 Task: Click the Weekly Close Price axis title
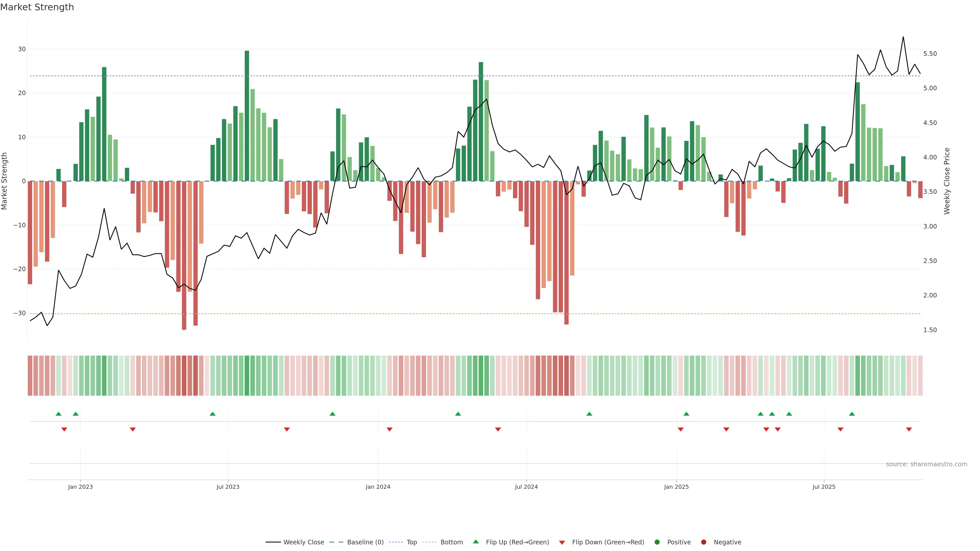947,181
